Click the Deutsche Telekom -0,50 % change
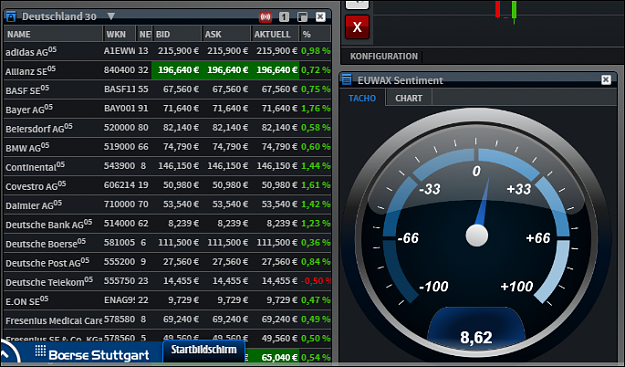The height and width of the screenshot is (367, 625). pyautogui.click(x=316, y=281)
